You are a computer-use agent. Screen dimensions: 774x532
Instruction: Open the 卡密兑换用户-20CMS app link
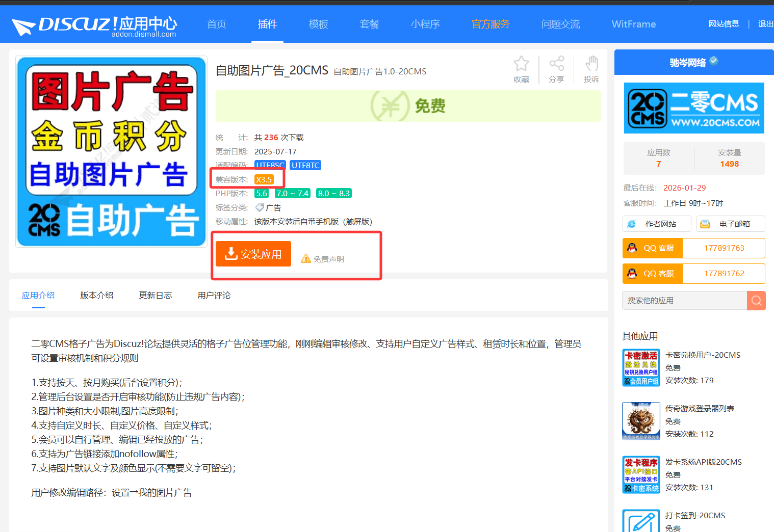coord(703,355)
